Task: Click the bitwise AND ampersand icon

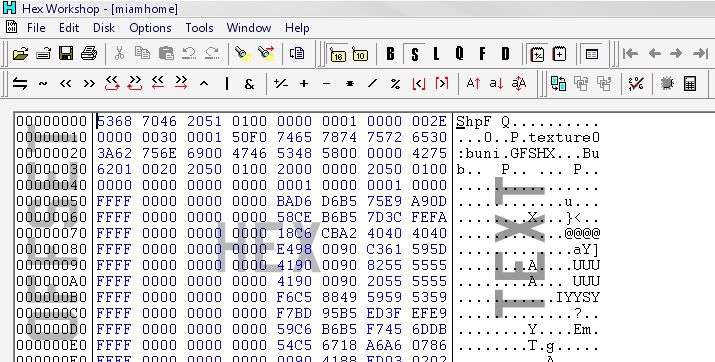Action: 249,84
